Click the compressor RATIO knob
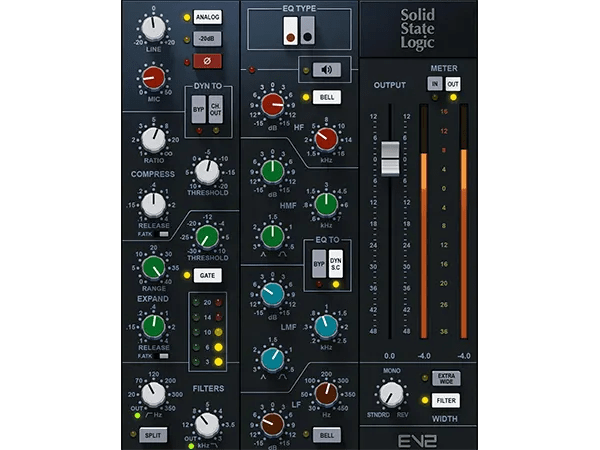This screenshot has height=450, width=600. tap(153, 140)
